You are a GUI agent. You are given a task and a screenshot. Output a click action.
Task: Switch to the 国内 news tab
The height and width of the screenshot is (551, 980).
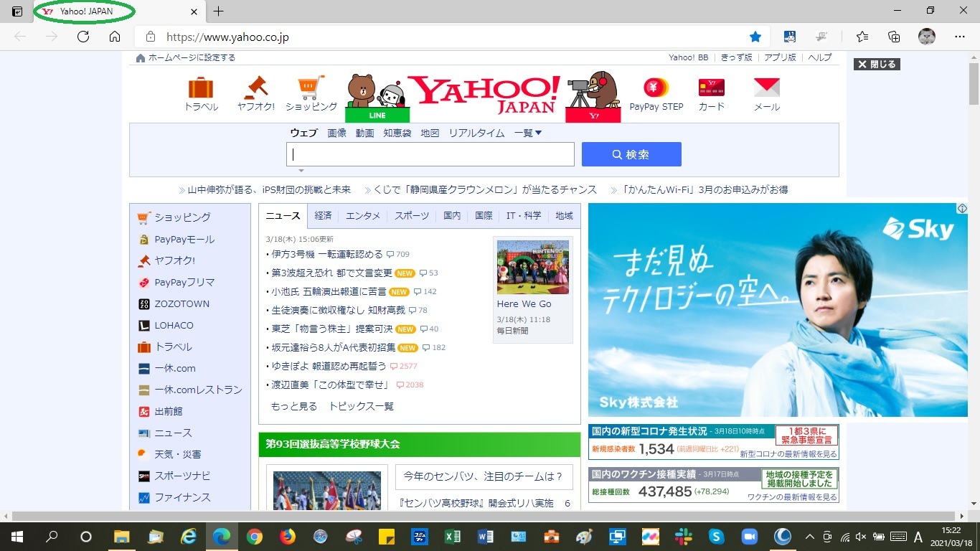tap(452, 216)
